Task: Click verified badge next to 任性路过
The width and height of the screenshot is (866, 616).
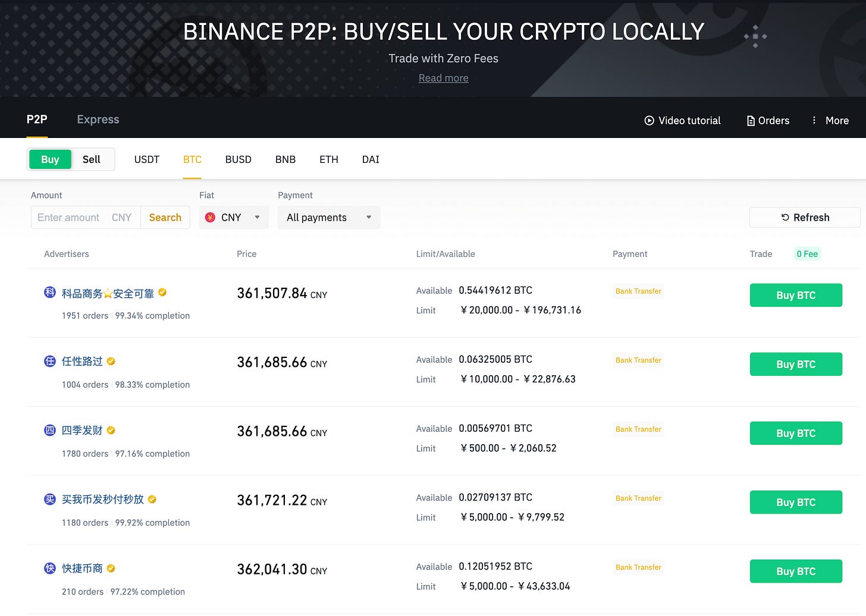Action: point(111,362)
